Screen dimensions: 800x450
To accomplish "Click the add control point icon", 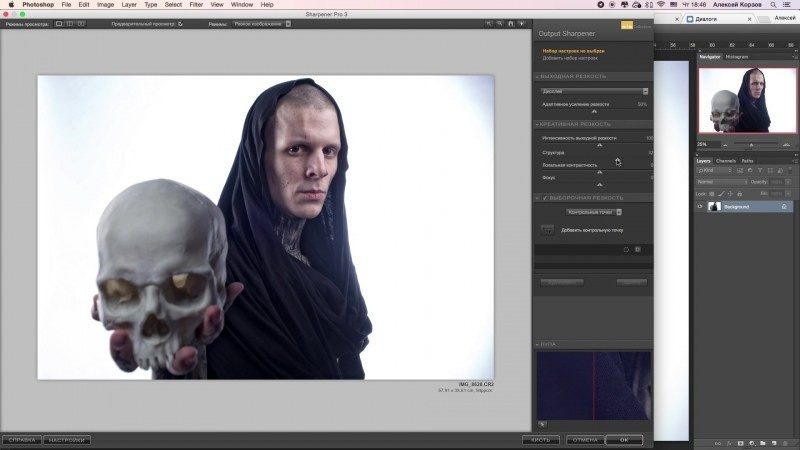I will [545, 229].
